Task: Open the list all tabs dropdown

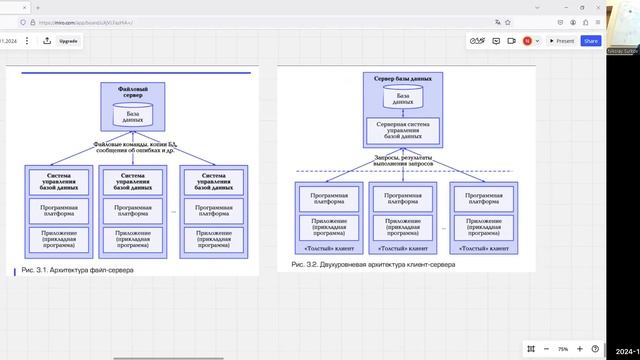Action: pos(537,7)
